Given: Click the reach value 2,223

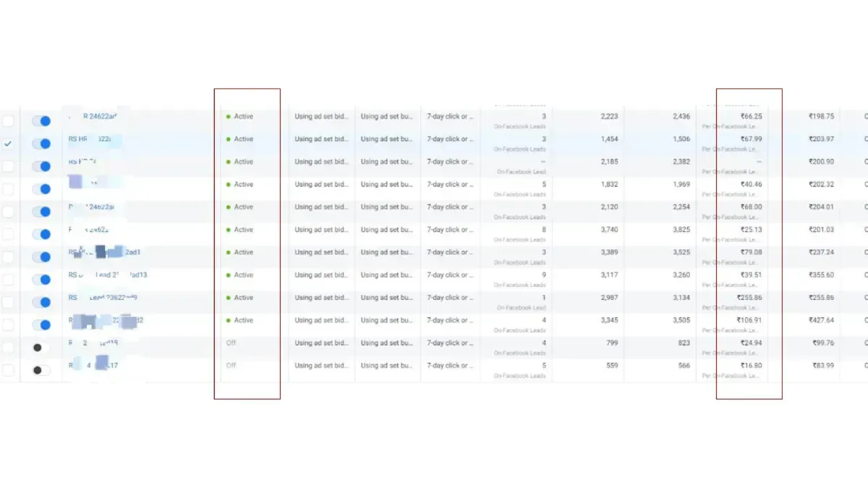Looking at the screenshot, I should tap(609, 116).
